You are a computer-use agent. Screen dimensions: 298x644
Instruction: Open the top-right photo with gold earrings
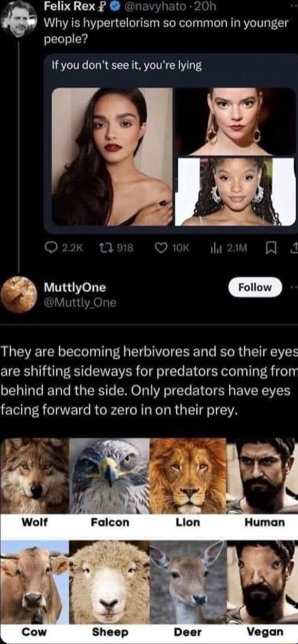[235, 121]
